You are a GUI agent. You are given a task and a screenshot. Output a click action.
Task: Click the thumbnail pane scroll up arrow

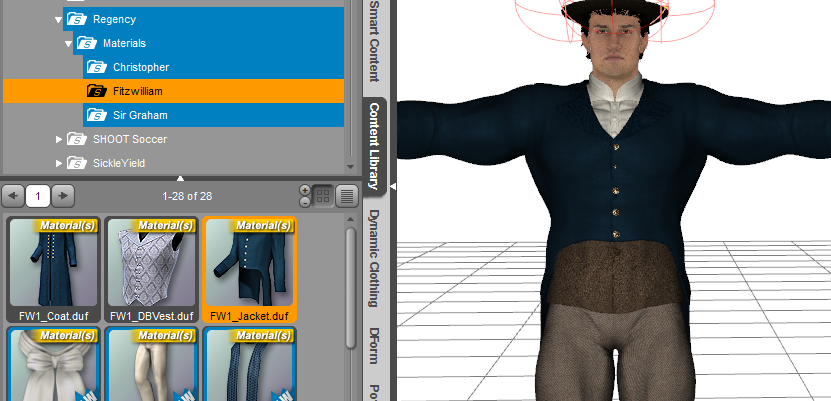pyautogui.click(x=350, y=219)
